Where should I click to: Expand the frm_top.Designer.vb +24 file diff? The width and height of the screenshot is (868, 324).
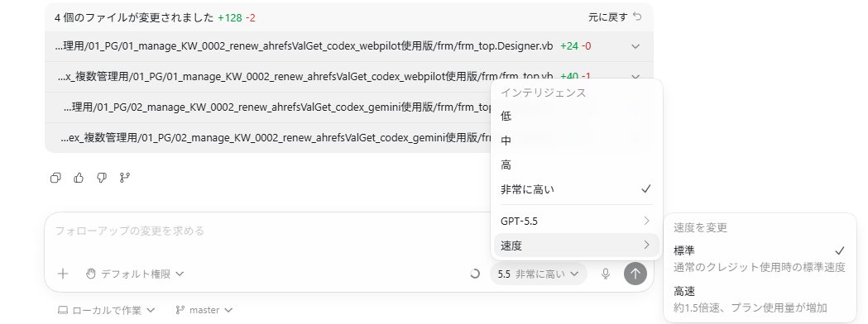coord(635,46)
